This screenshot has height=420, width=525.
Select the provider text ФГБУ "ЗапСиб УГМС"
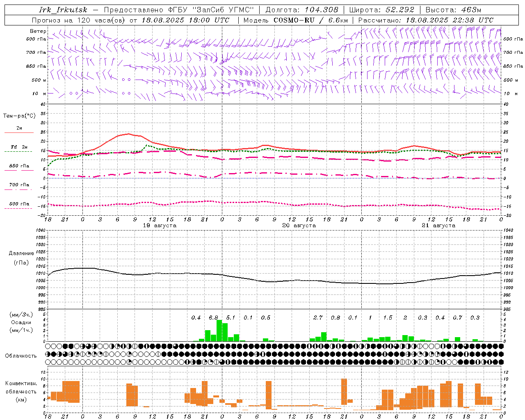(211, 10)
